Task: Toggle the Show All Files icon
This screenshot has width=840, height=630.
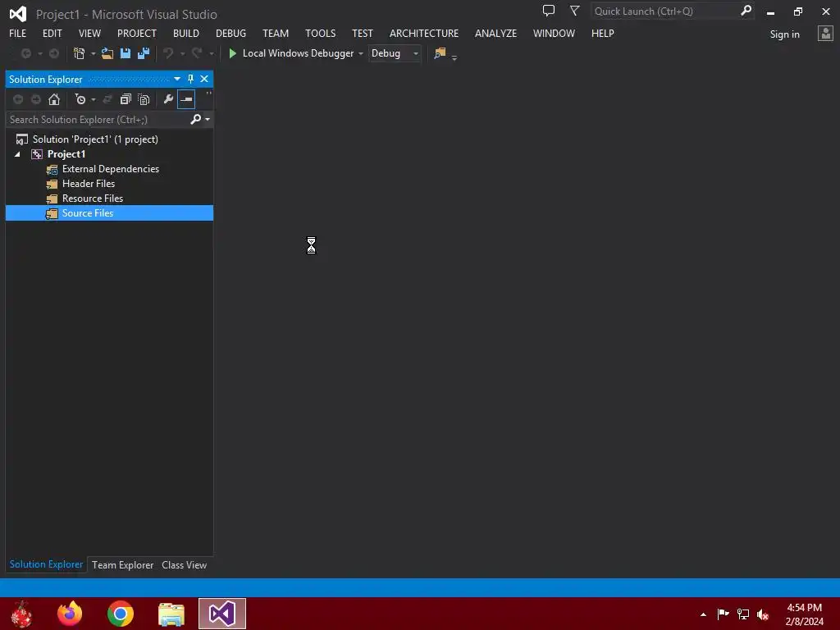Action: coord(144,99)
